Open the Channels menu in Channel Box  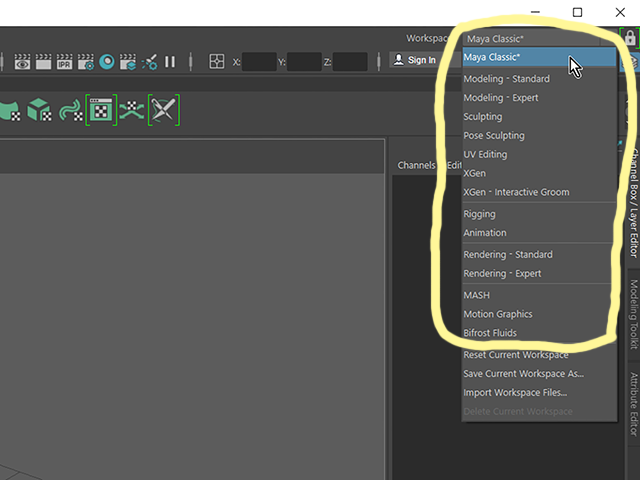point(416,165)
